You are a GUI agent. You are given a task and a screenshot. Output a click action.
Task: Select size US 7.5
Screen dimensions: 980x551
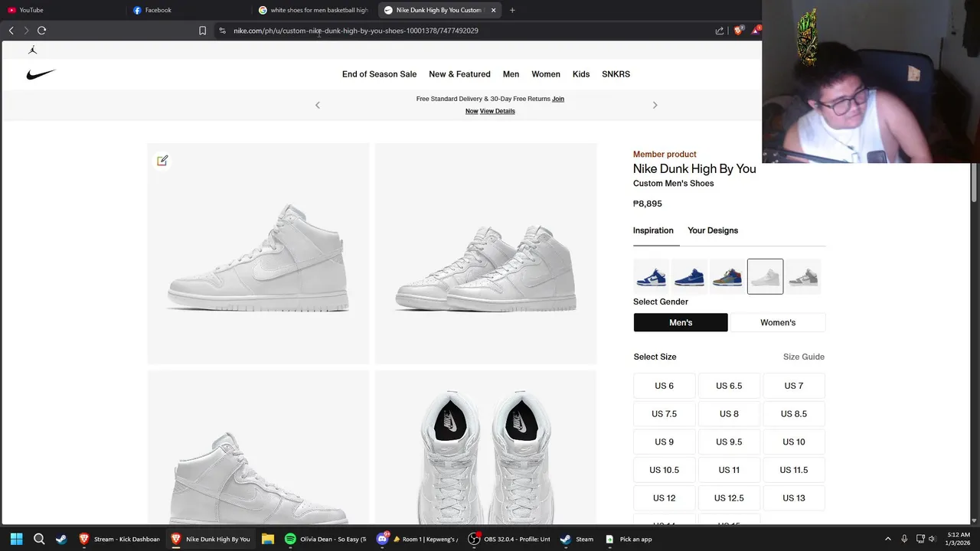point(665,414)
